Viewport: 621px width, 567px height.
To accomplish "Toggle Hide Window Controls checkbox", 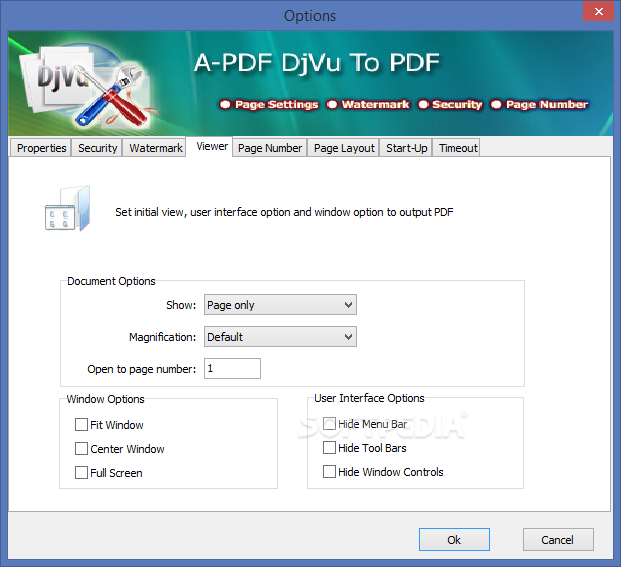I will [x=329, y=472].
